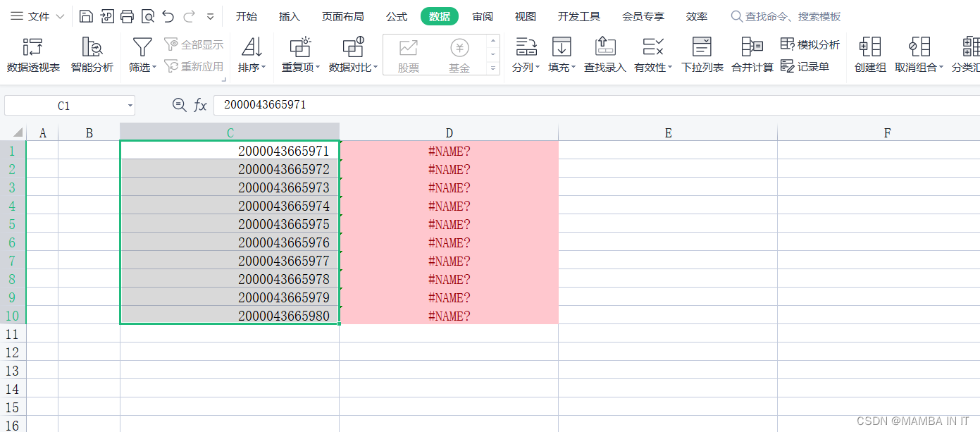Open the 排序 dropdown arrow
The width and height of the screenshot is (980, 432).
click(263, 68)
